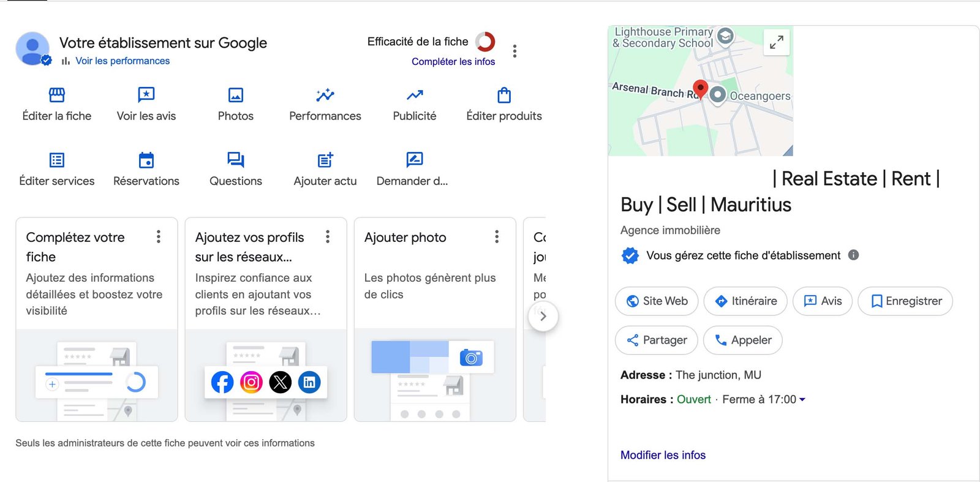Click the Agence immobilière category text
This screenshot has height=482, width=980.
670,230
